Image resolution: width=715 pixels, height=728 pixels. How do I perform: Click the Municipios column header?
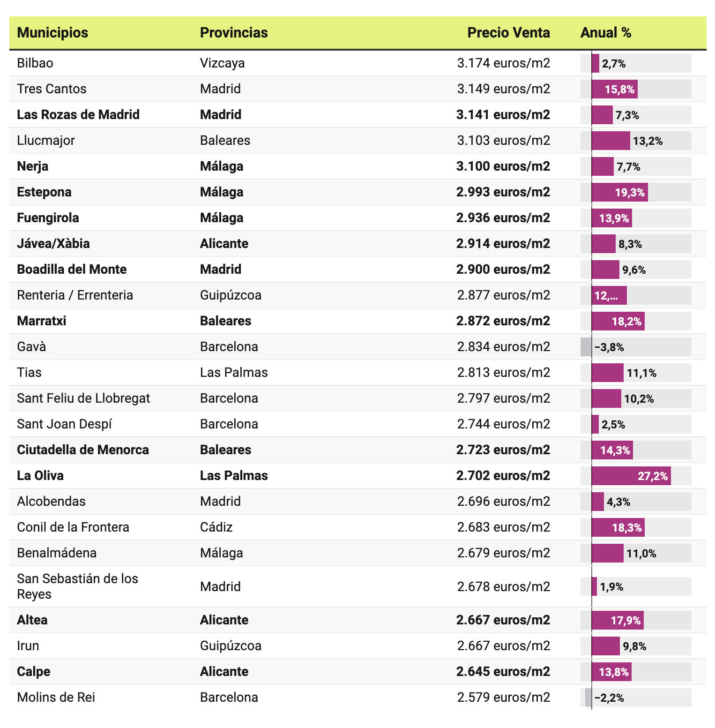coord(52,33)
